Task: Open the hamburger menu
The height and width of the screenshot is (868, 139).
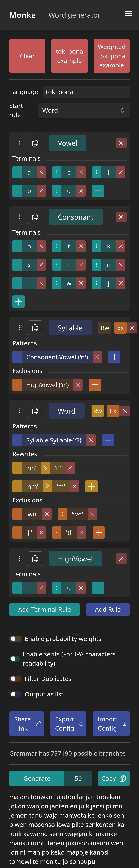Action: tap(128, 14)
